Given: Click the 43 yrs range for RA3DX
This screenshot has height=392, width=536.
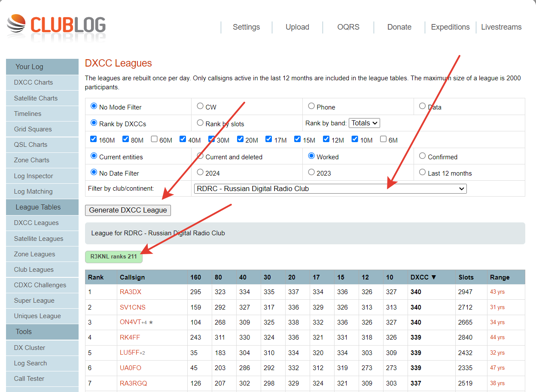Looking at the screenshot, I should pyautogui.click(x=497, y=292).
